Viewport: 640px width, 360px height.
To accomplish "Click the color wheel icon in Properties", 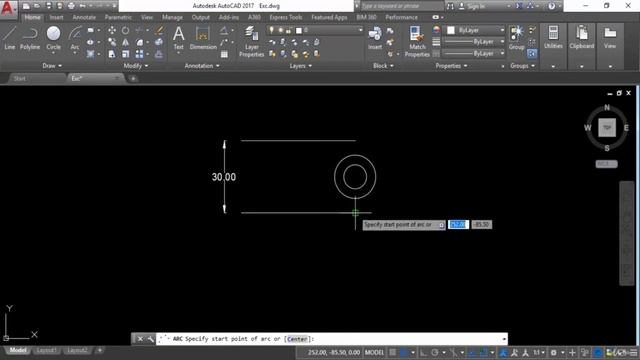I will click(x=436, y=30).
